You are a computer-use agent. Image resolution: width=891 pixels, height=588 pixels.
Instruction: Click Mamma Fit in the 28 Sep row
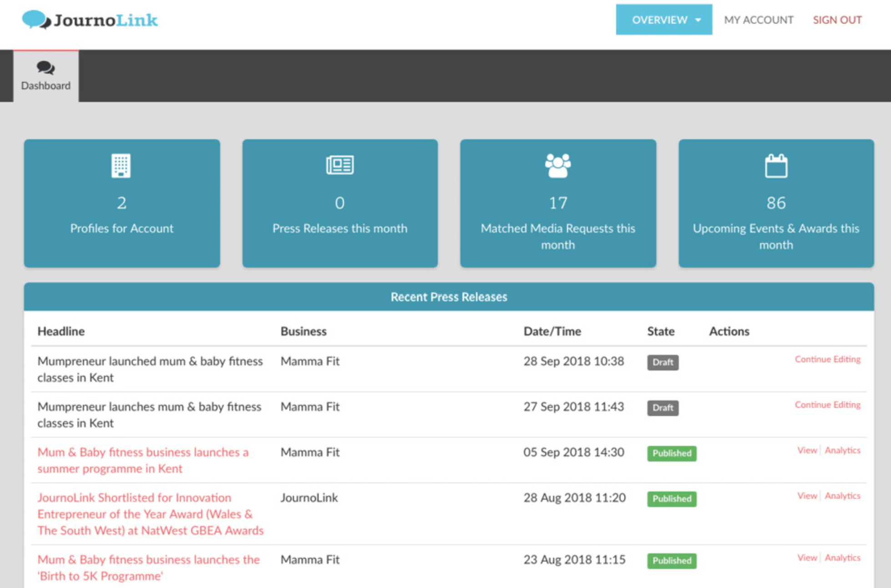point(310,361)
